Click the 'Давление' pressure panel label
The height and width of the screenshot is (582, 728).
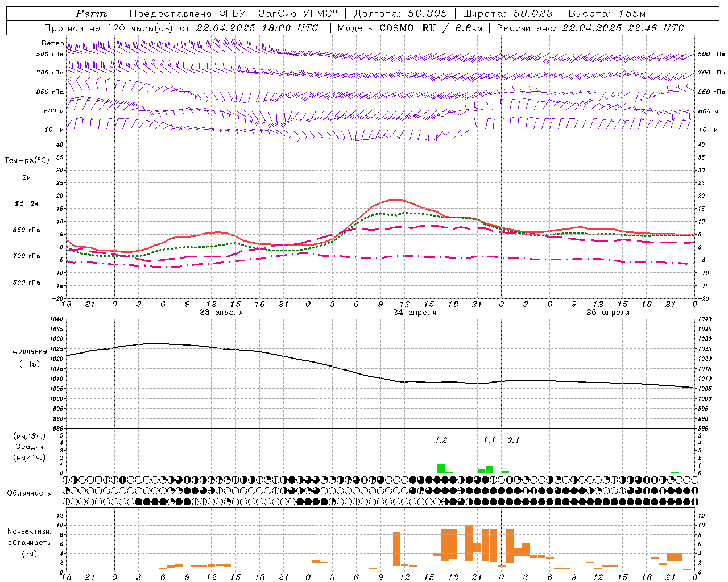tap(30, 351)
